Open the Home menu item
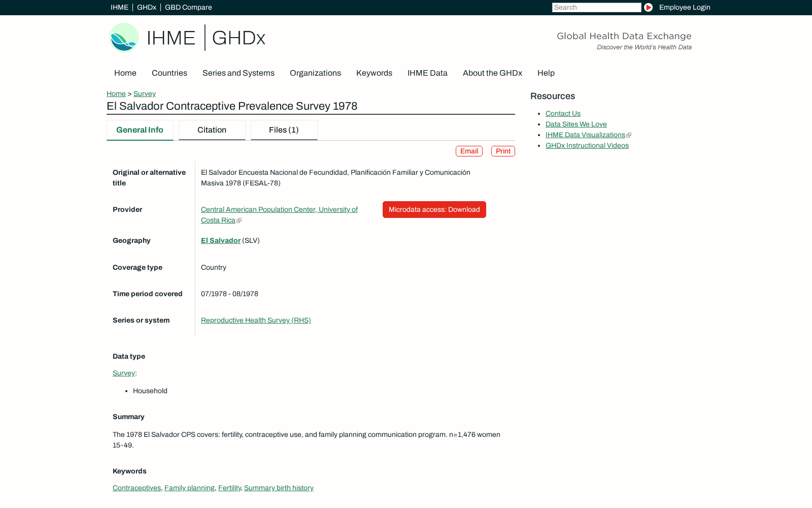Screen dimensions: 812x508 point(125,73)
